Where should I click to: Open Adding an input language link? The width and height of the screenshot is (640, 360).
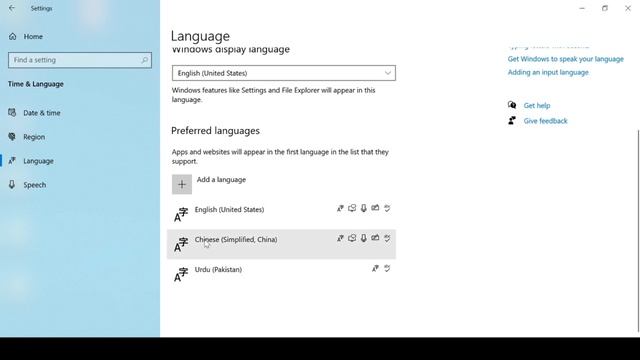(548, 72)
